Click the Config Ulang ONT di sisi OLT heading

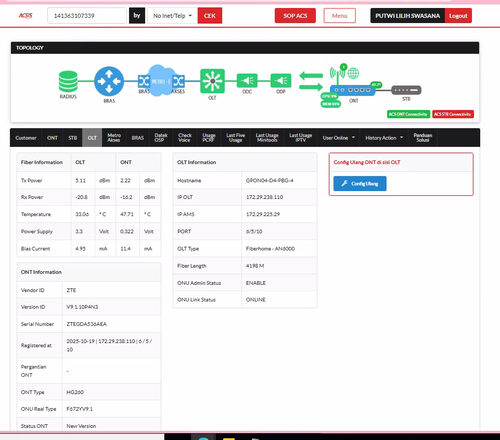click(x=367, y=162)
